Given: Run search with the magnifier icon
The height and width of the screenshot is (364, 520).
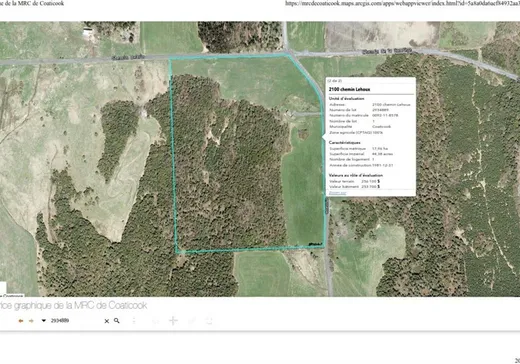Looking at the screenshot, I should 117,321.
